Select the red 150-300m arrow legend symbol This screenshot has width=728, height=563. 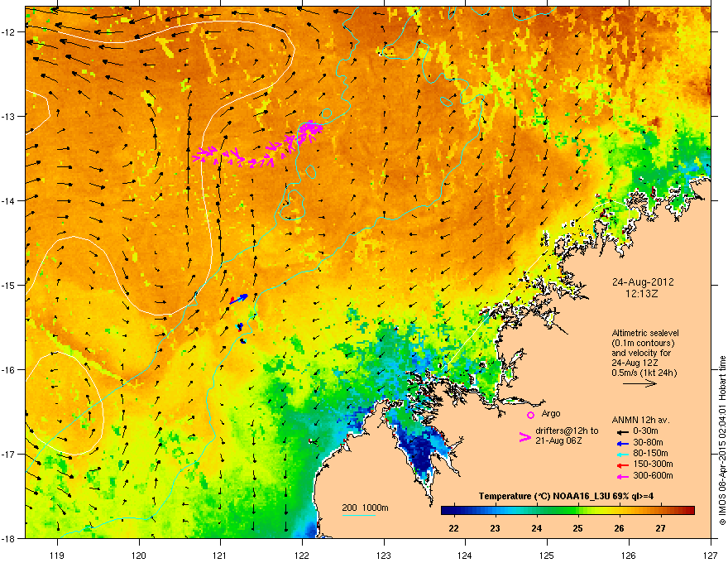[x=622, y=465]
